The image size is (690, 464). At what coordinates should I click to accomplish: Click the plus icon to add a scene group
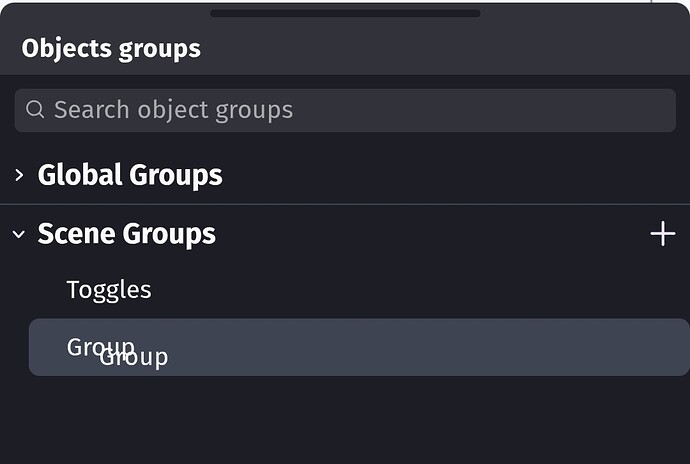point(662,234)
